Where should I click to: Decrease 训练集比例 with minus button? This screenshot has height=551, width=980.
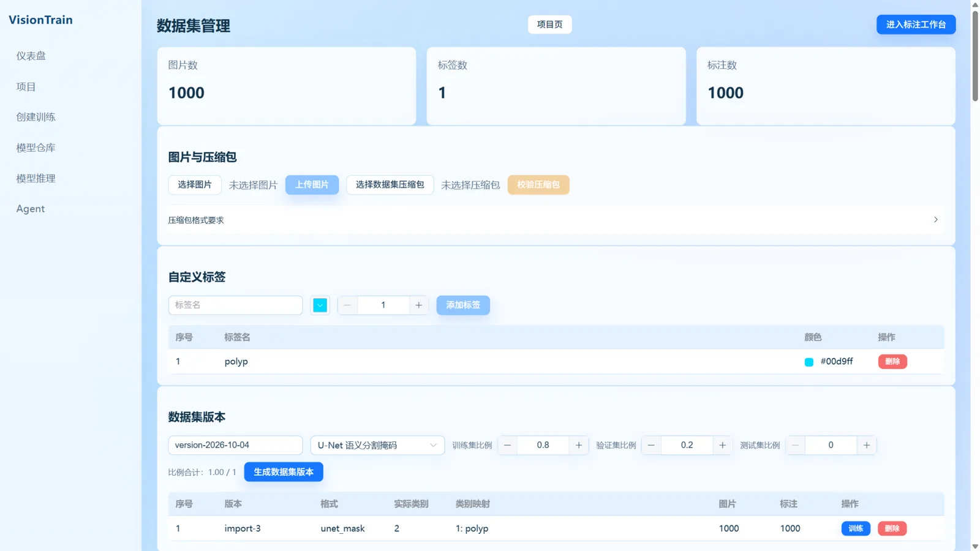coord(508,445)
